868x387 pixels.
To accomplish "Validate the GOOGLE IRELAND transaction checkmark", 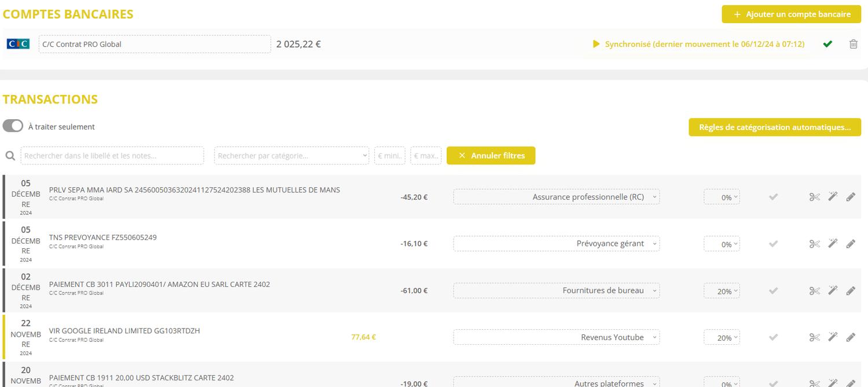I will [773, 337].
